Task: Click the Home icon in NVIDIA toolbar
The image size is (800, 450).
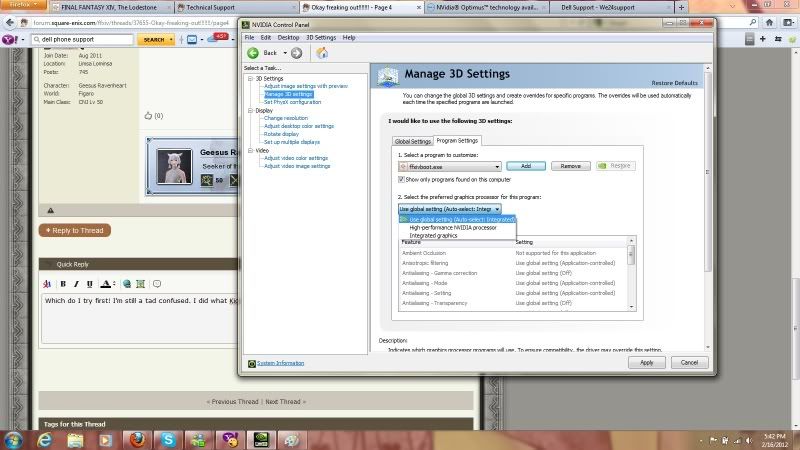Action: 322,53
